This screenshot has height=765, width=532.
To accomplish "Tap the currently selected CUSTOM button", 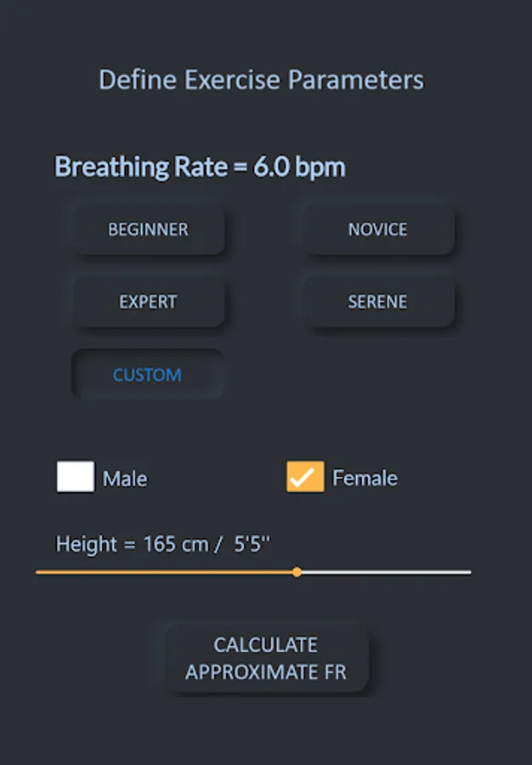I will 147,374.
